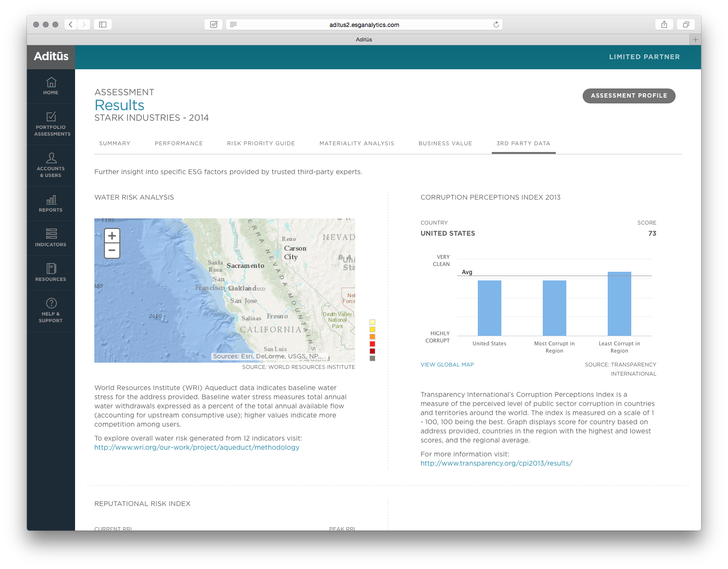This screenshot has height=569, width=728.
Task: Open a new browser tab
Action: (695, 39)
